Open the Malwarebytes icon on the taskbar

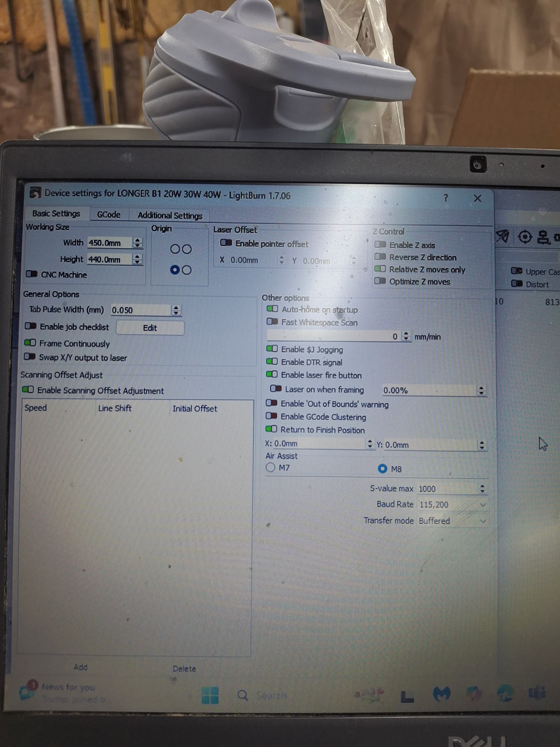pos(442,694)
